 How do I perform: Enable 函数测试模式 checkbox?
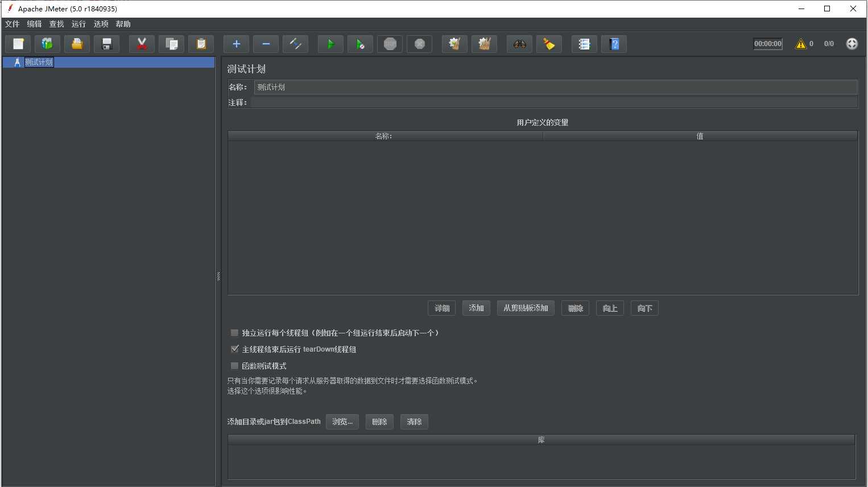coord(234,366)
